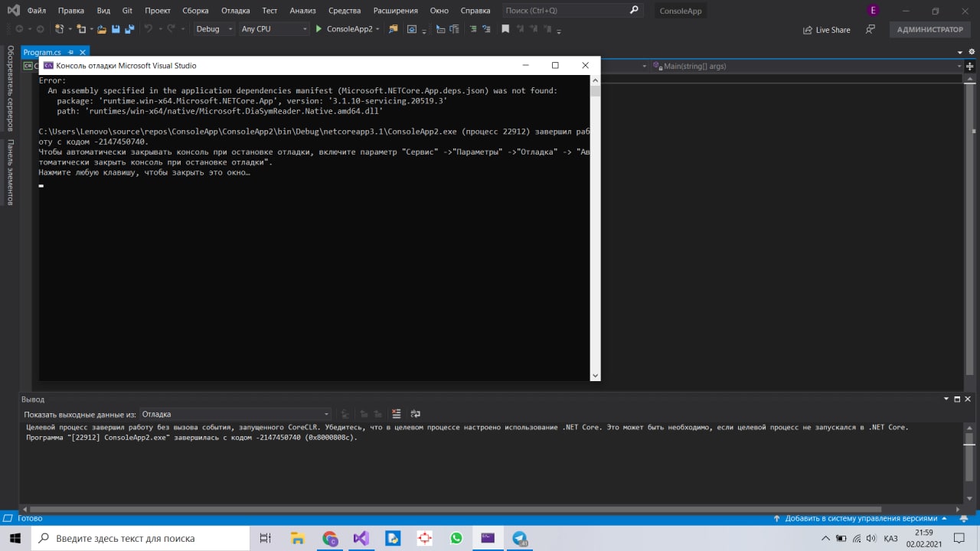
Task: Click the notifications bell in status bar
Action: [965, 518]
